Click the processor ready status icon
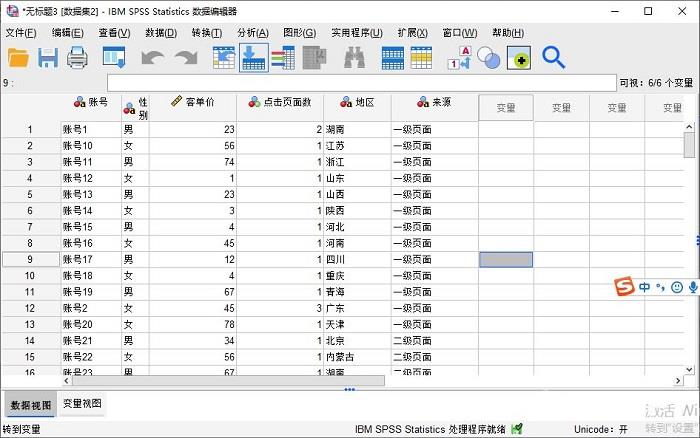The width and height of the screenshot is (700, 438). (517, 429)
